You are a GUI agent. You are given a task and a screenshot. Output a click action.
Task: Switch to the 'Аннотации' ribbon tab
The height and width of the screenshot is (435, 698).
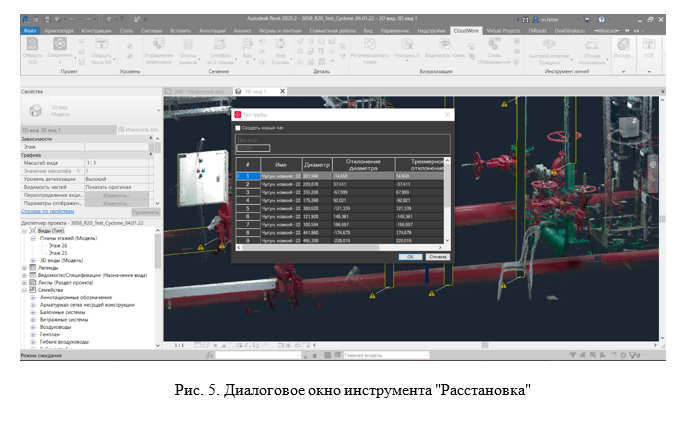213,31
